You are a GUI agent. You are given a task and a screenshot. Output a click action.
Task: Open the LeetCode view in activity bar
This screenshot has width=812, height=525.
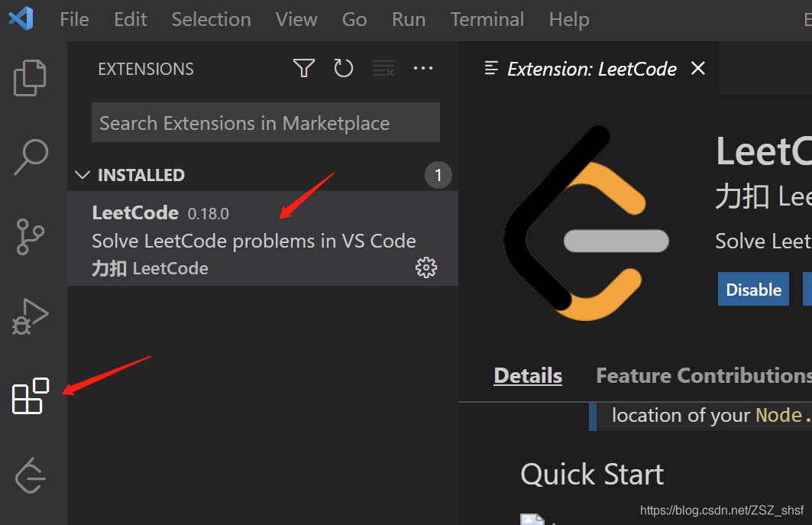[31, 476]
